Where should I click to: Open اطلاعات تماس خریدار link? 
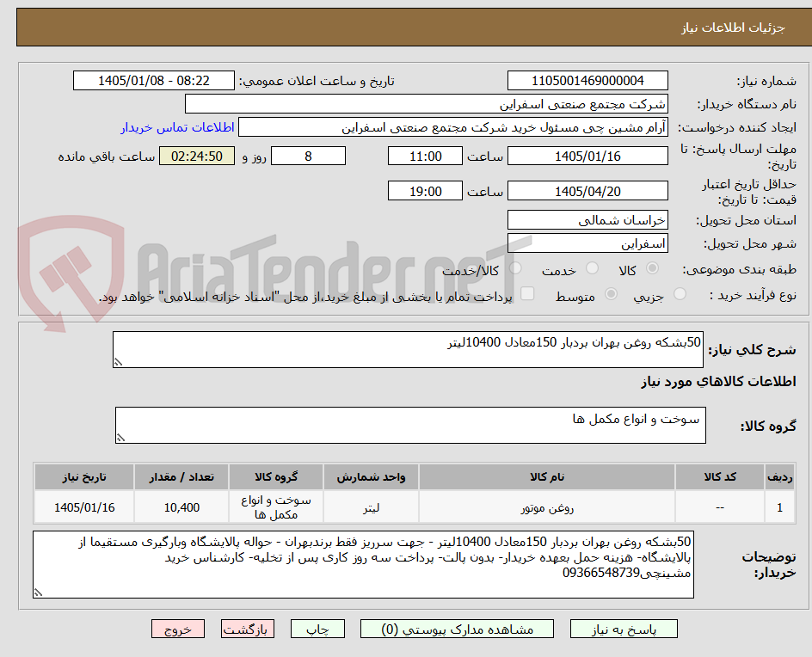click(x=177, y=127)
